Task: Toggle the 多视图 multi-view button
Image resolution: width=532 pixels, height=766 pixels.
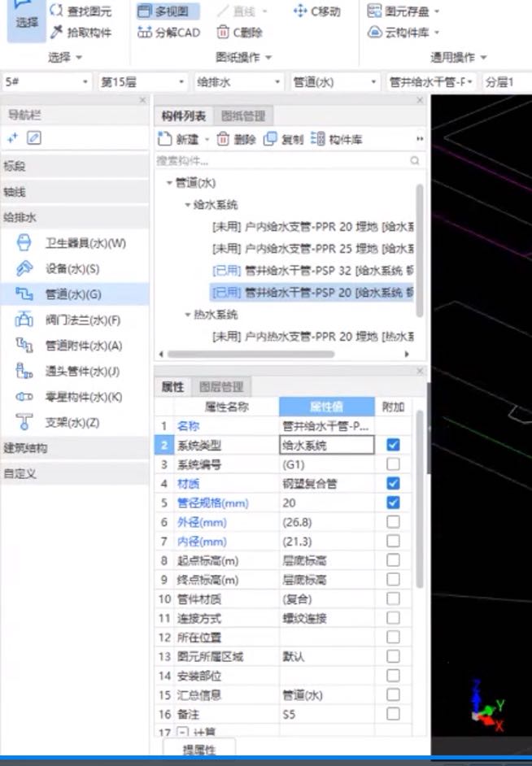Action: (168, 11)
